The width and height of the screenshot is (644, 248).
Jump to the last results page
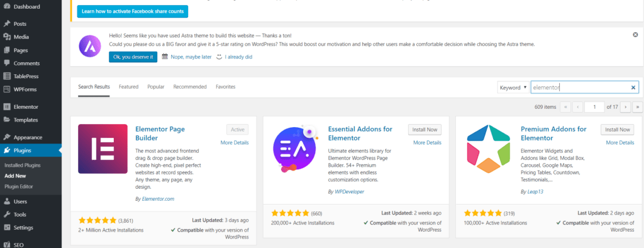point(638,107)
